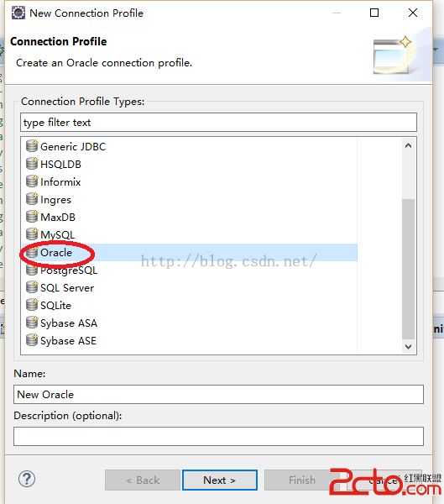Select Informix profile type

click(60, 182)
